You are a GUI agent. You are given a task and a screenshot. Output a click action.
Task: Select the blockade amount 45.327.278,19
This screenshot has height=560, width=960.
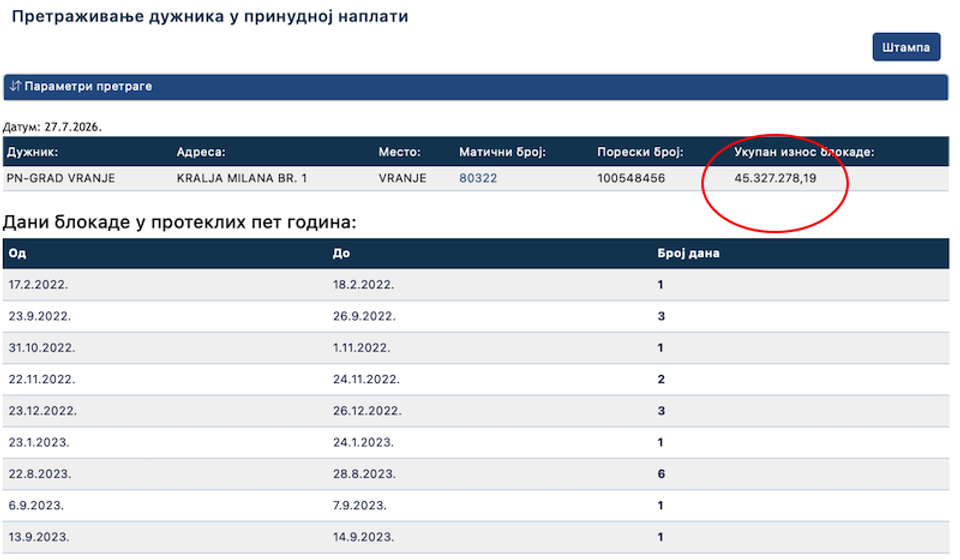[775, 178]
